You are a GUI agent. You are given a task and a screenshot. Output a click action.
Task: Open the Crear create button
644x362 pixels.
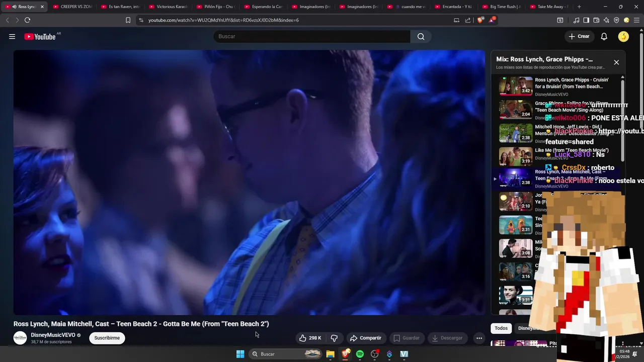tap(579, 36)
